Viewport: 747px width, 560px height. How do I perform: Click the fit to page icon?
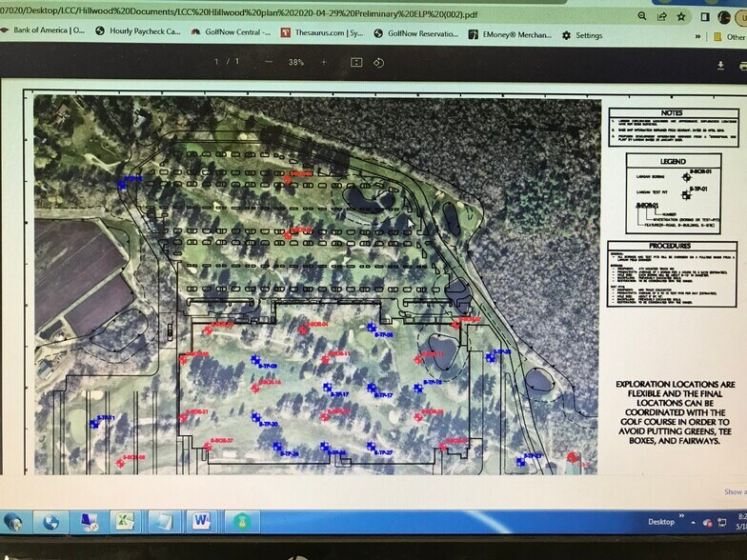(x=356, y=62)
